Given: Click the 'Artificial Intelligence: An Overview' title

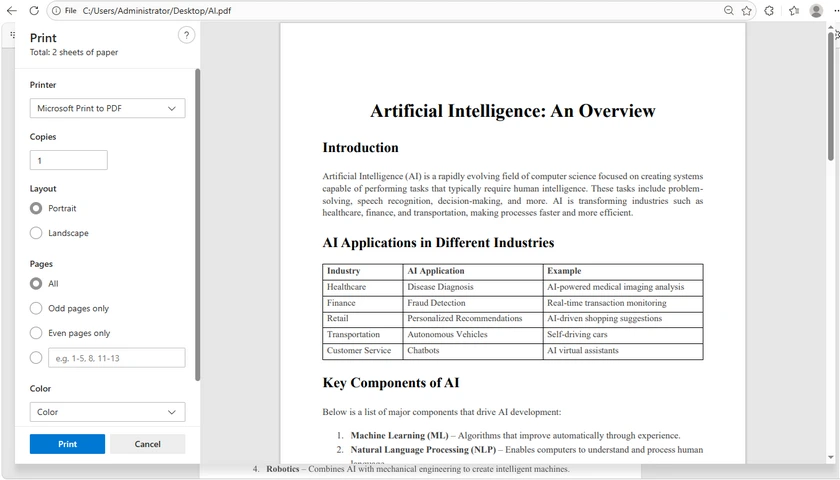Looking at the screenshot, I should (513, 111).
